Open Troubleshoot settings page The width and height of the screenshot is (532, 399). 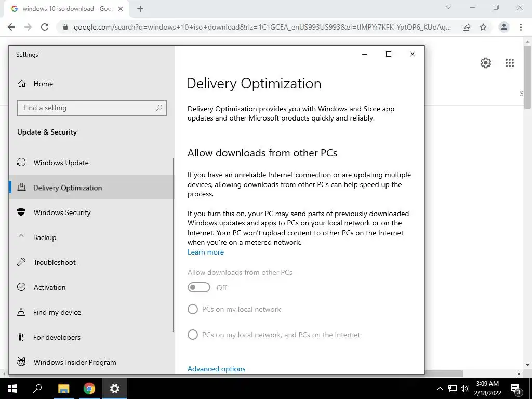point(91,262)
